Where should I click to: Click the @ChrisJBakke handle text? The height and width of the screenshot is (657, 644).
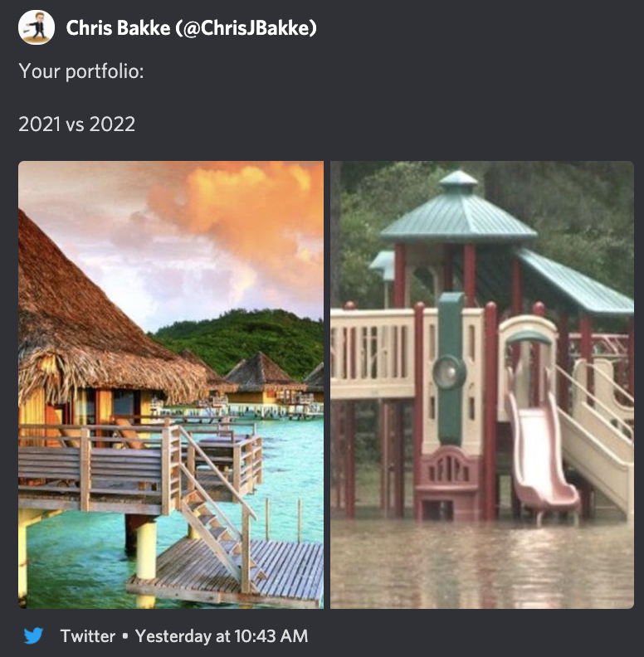(x=246, y=28)
